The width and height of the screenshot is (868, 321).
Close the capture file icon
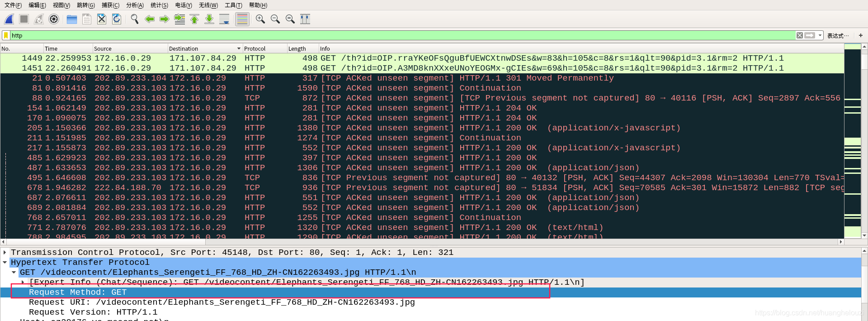(102, 19)
